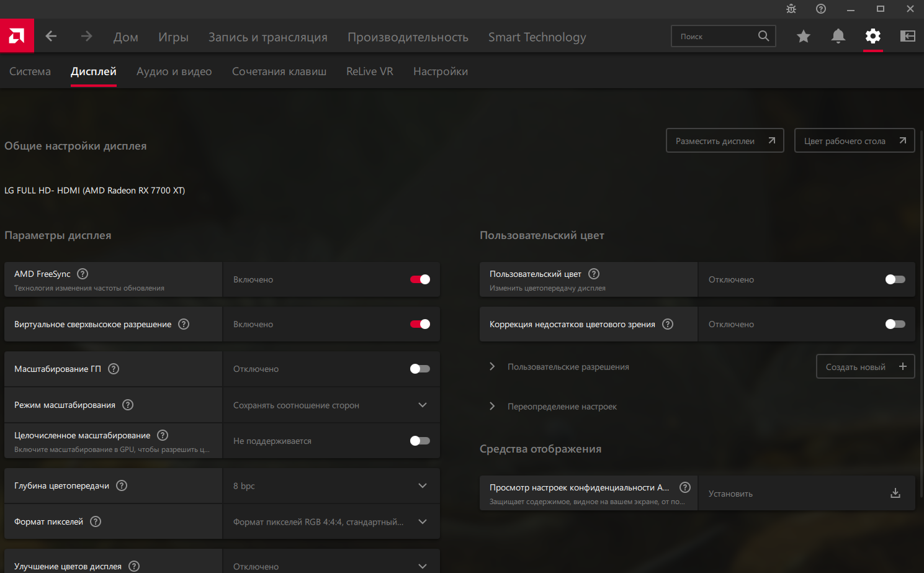924x573 pixels.
Task: Show help for Просмотр настроек конфиденциальности
Action: tap(685, 487)
